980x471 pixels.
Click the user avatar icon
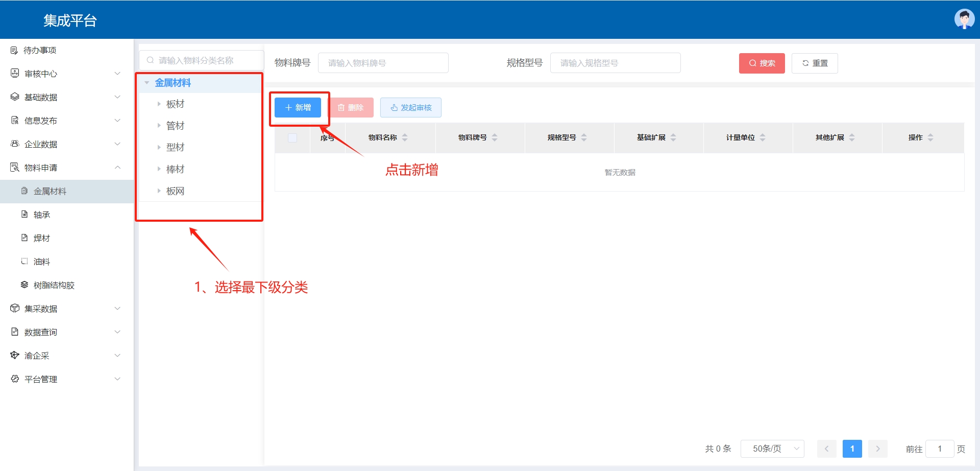(964, 19)
